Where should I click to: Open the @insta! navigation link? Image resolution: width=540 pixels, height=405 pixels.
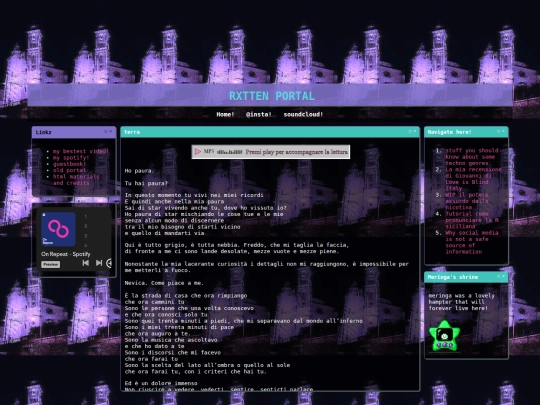coord(259,114)
